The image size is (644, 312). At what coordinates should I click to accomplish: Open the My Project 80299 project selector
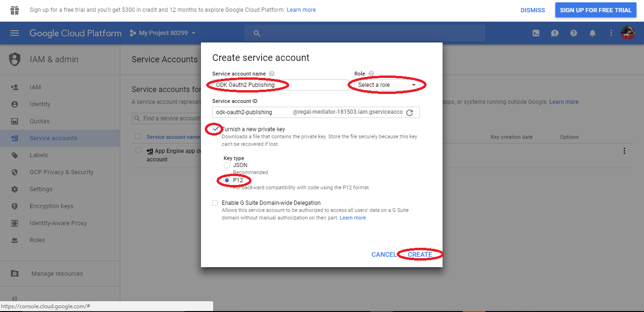(162, 33)
